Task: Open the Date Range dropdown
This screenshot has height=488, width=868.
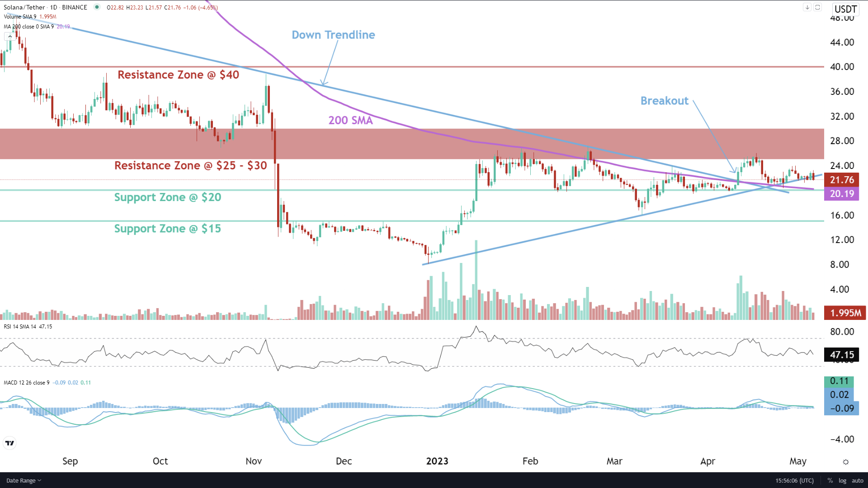Action: pos(22,480)
